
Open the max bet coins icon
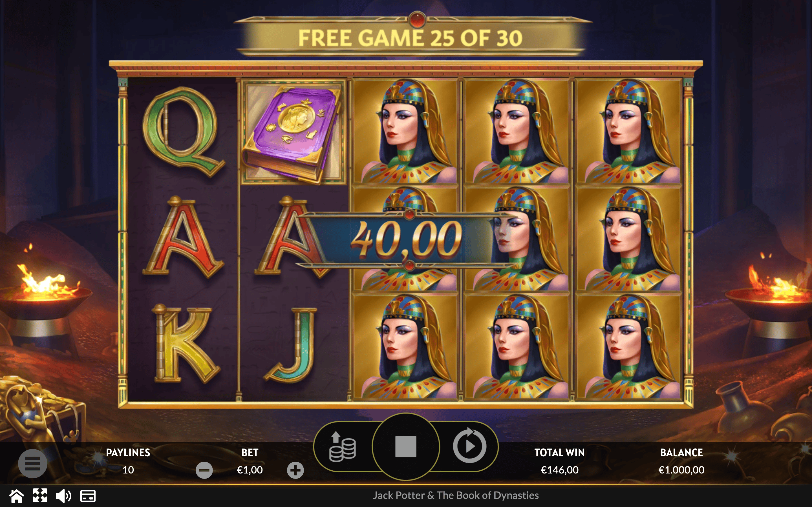342,447
